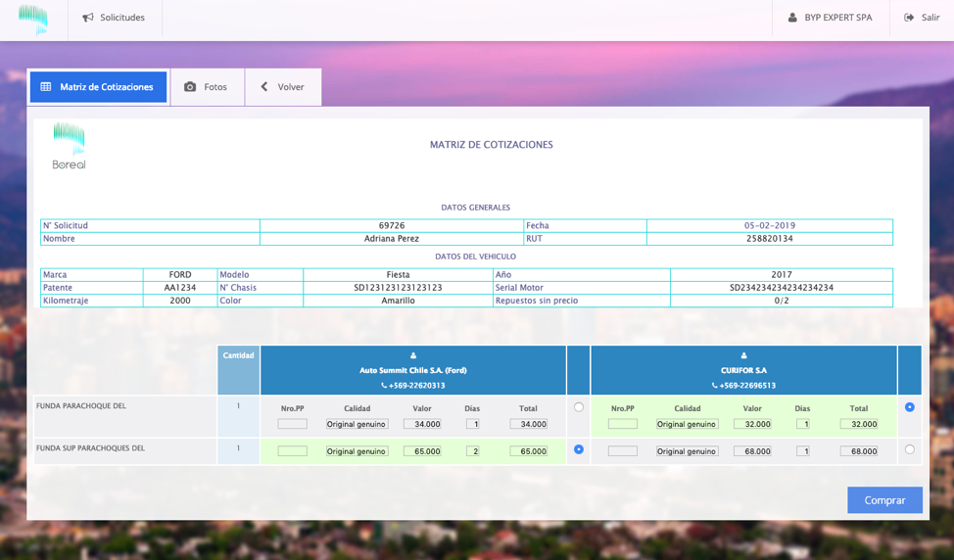The height and width of the screenshot is (560, 954).
Task: Click the user icon beside BYP EXPERT SPA
Action: coord(792,18)
